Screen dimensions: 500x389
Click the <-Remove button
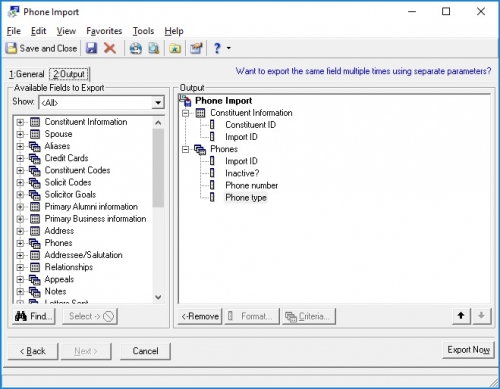(200, 316)
